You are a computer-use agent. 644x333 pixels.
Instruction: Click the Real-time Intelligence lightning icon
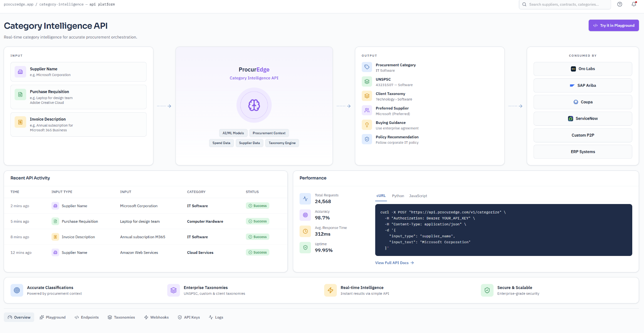click(330, 290)
